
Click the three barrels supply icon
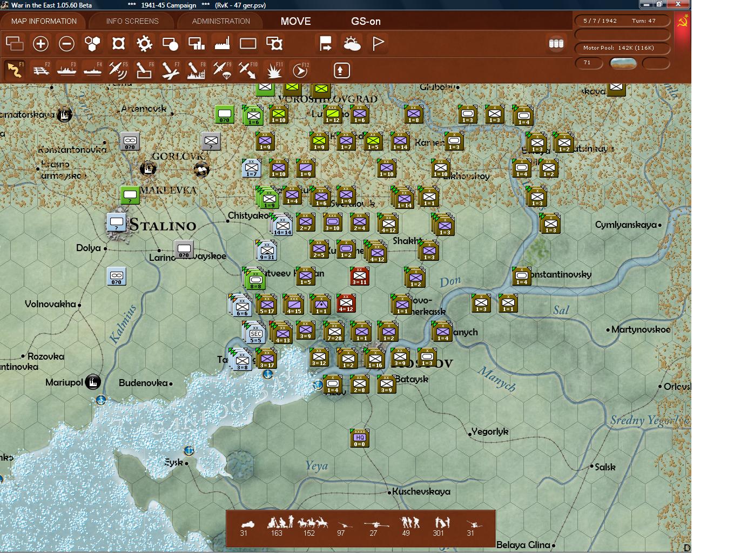pyautogui.click(x=556, y=43)
